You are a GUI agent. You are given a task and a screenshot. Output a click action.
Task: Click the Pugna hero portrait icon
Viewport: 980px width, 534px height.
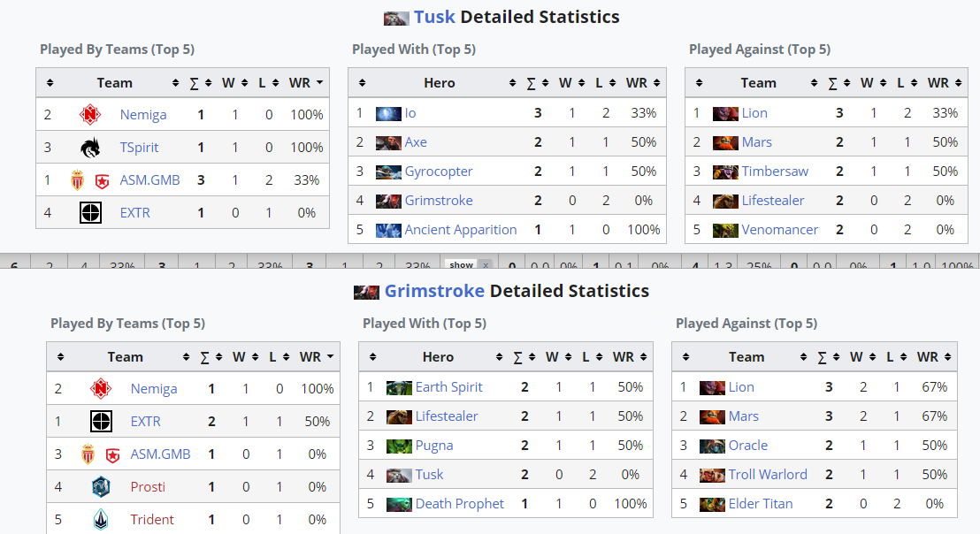[x=399, y=446]
